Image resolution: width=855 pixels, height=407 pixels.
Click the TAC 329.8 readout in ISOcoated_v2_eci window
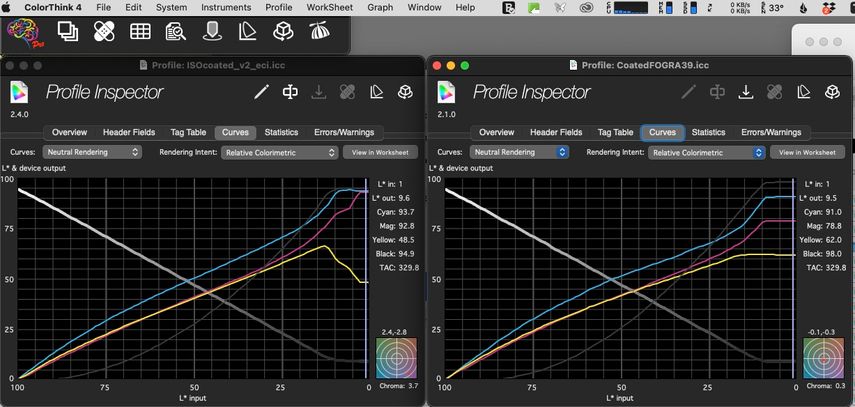click(x=399, y=268)
